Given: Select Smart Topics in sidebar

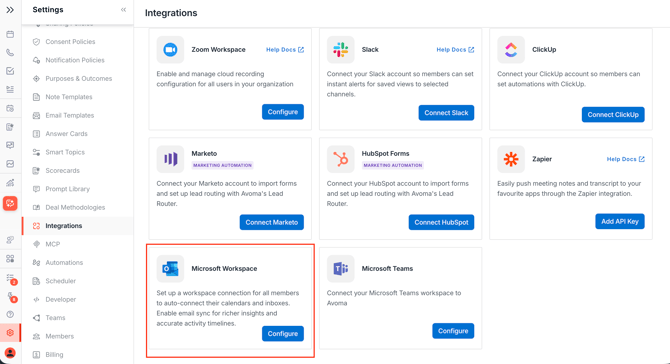Looking at the screenshot, I should pyautogui.click(x=65, y=152).
